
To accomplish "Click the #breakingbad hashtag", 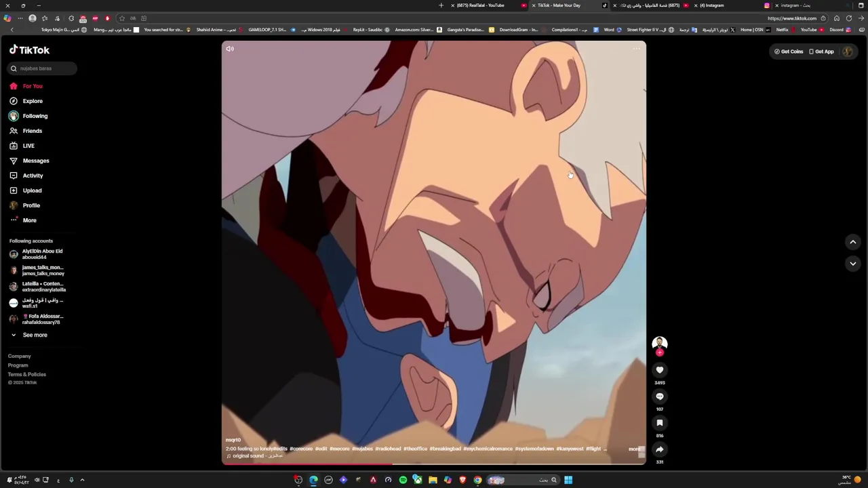I will coord(446,449).
